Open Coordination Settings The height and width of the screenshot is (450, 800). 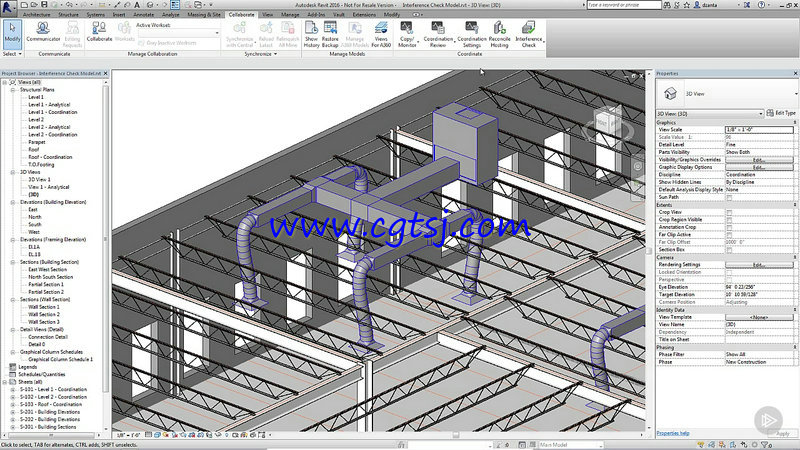pos(471,34)
